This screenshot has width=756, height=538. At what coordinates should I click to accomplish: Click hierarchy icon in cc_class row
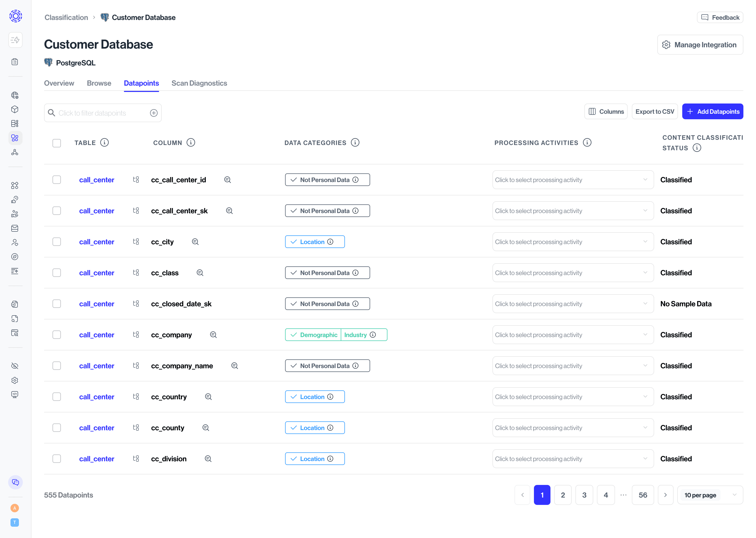click(136, 273)
